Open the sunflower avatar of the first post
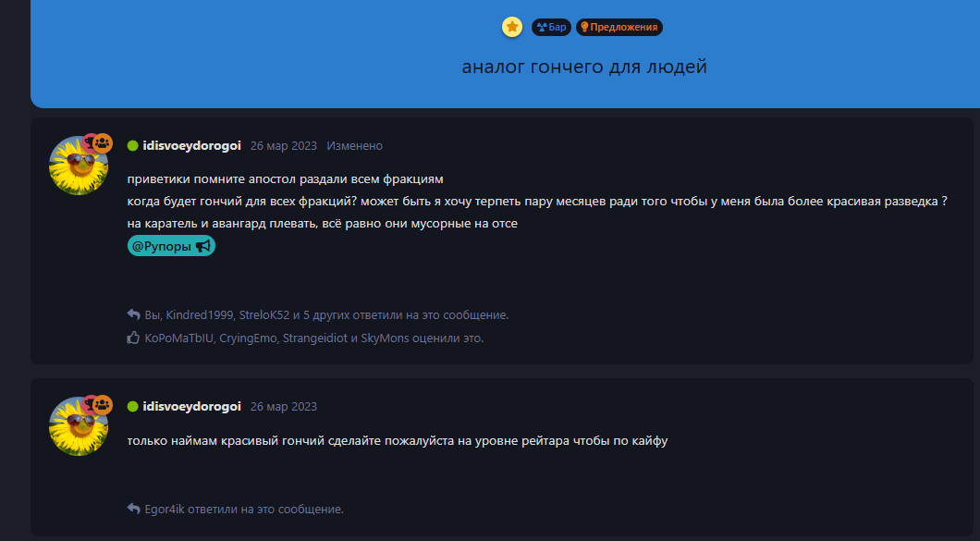 [79, 166]
